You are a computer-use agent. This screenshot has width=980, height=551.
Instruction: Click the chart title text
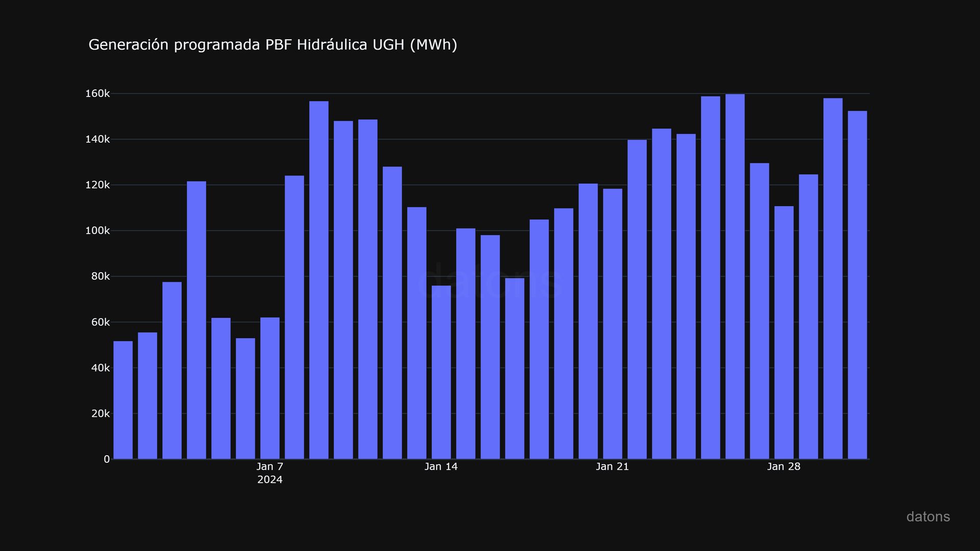pyautogui.click(x=273, y=45)
